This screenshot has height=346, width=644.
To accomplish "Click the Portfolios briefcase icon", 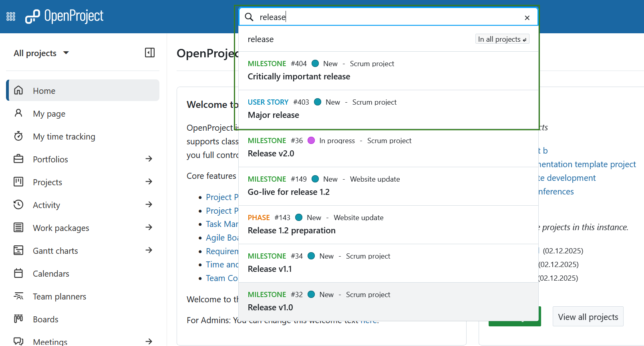I will (x=18, y=159).
